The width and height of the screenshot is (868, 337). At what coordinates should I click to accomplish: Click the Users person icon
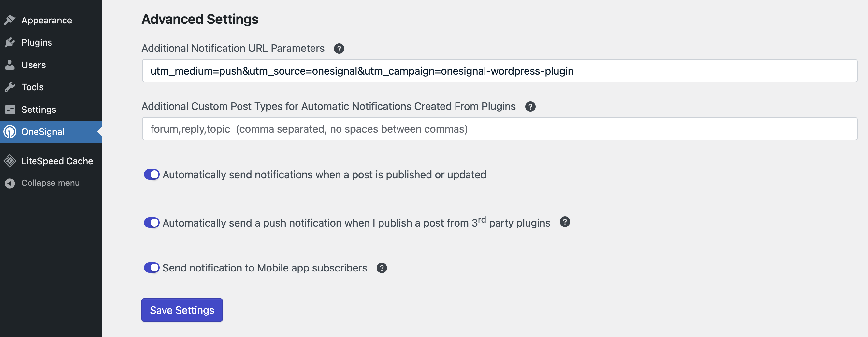coord(10,65)
